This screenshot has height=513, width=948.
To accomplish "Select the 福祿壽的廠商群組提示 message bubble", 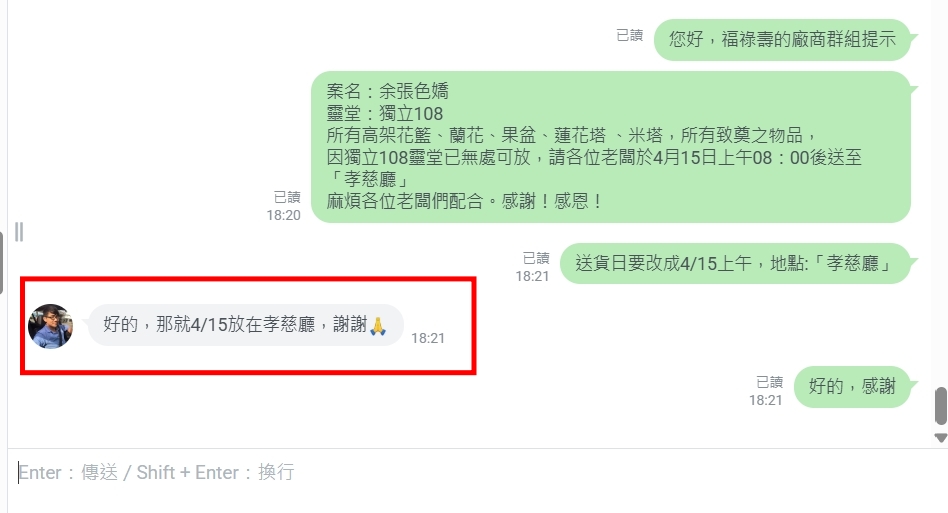I will pos(782,40).
